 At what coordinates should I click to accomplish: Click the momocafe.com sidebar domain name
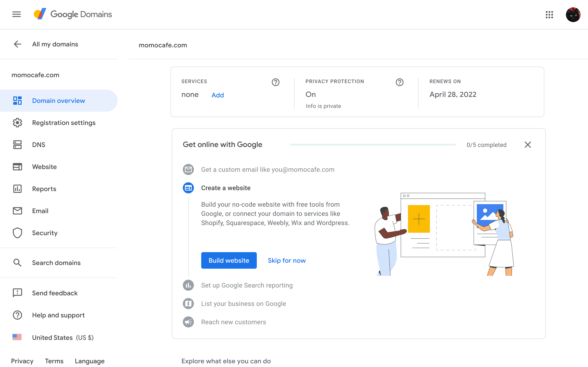(x=35, y=75)
